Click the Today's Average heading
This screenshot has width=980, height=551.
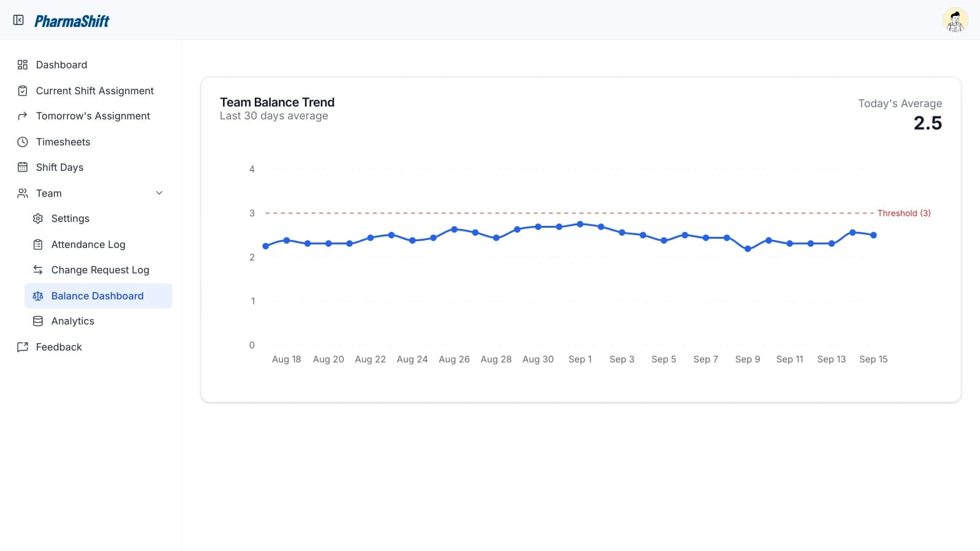[x=900, y=103]
